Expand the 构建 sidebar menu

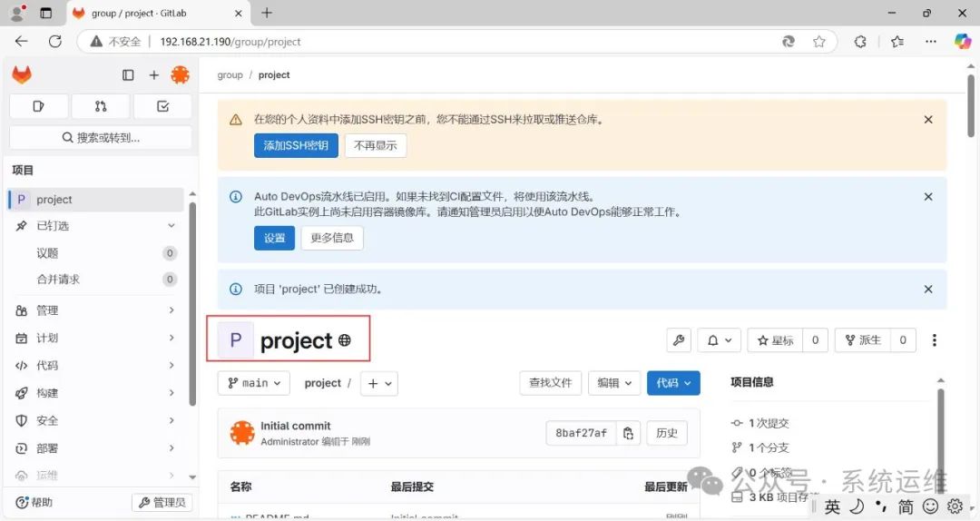click(x=96, y=393)
